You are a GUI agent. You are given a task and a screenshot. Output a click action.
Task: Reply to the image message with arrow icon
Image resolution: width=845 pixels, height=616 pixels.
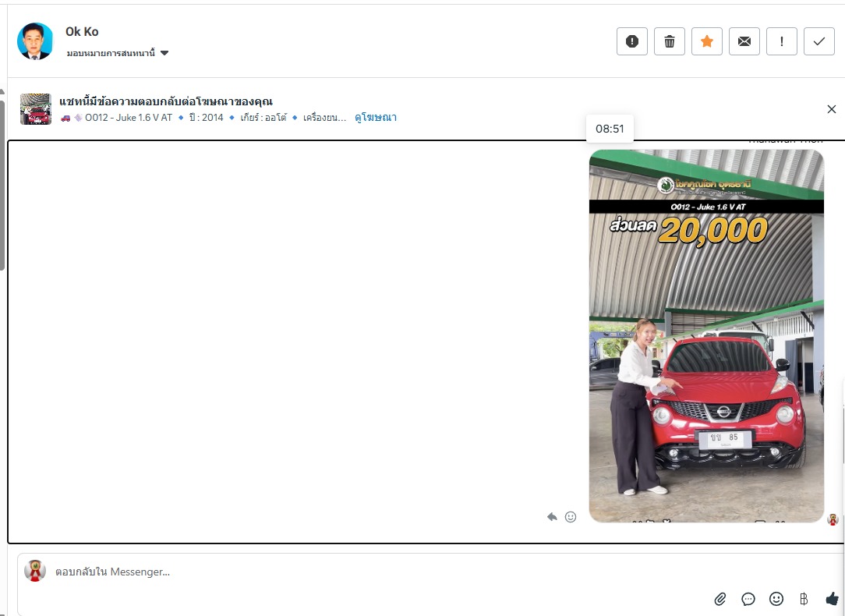(x=552, y=517)
